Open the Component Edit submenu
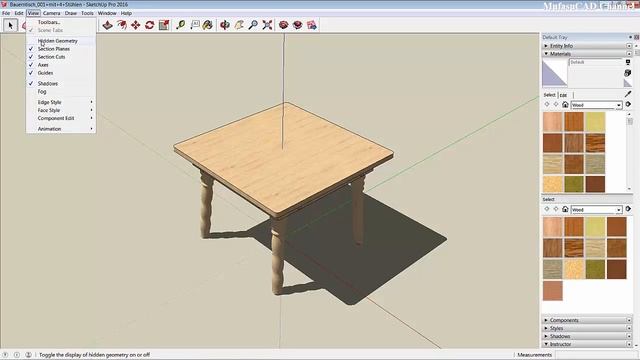 point(61,118)
